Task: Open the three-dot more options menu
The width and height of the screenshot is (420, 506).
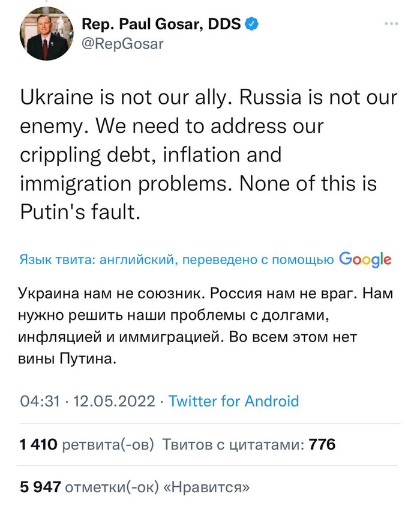Action: tap(391, 24)
